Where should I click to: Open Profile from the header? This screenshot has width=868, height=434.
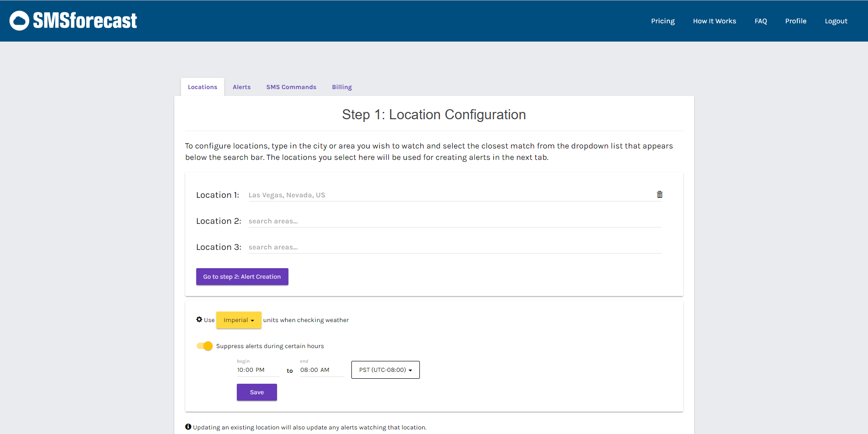coord(796,21)
